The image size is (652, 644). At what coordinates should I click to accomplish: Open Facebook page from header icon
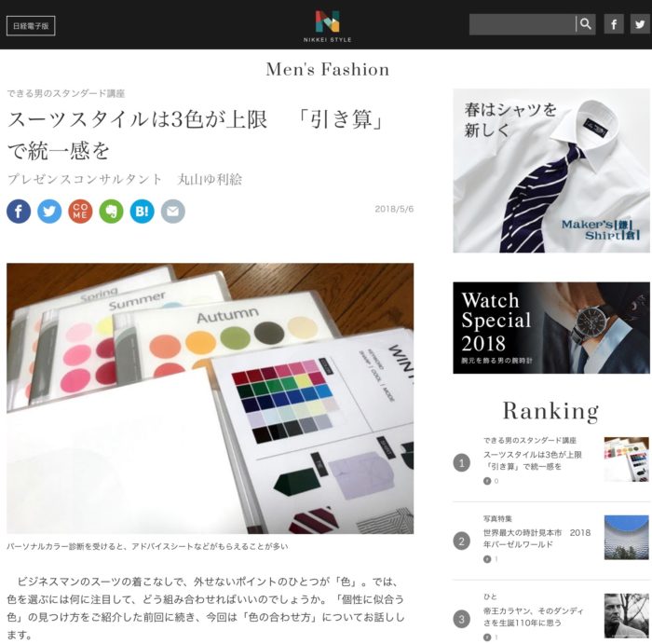click(x=614, y=24)
